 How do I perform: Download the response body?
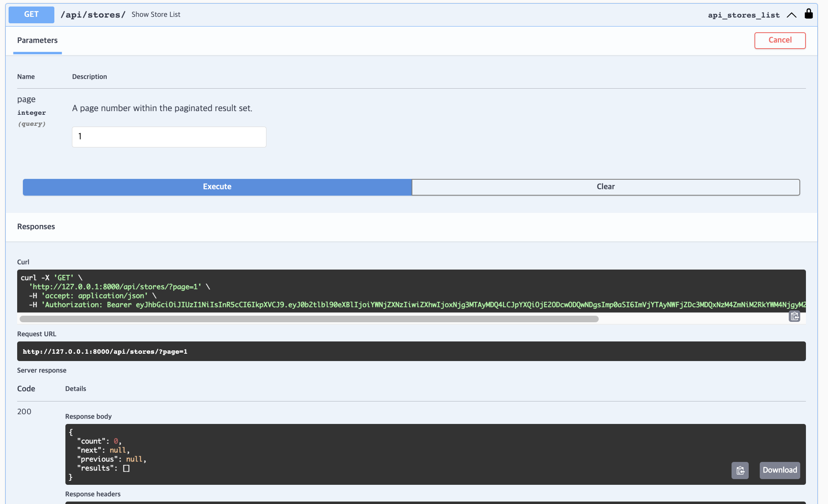[779, 470]
